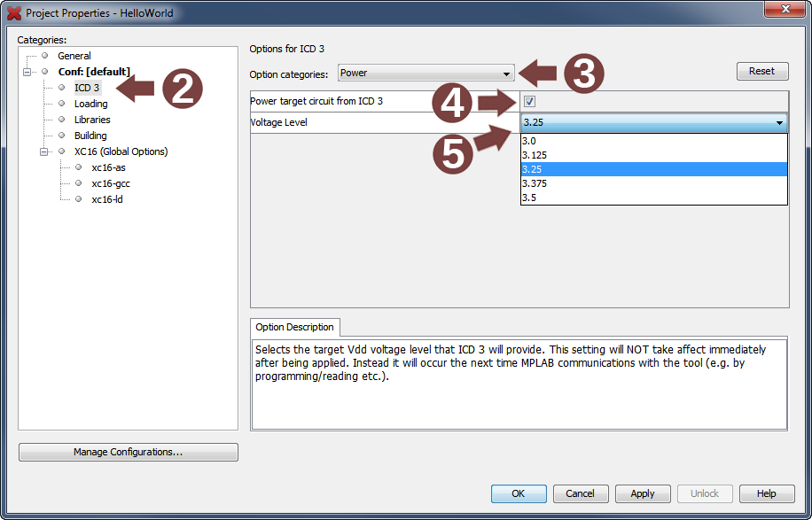Select 3.375 from the voltage list
The height and width of the screenshot is (520, 812).
[x=535, y=183]
